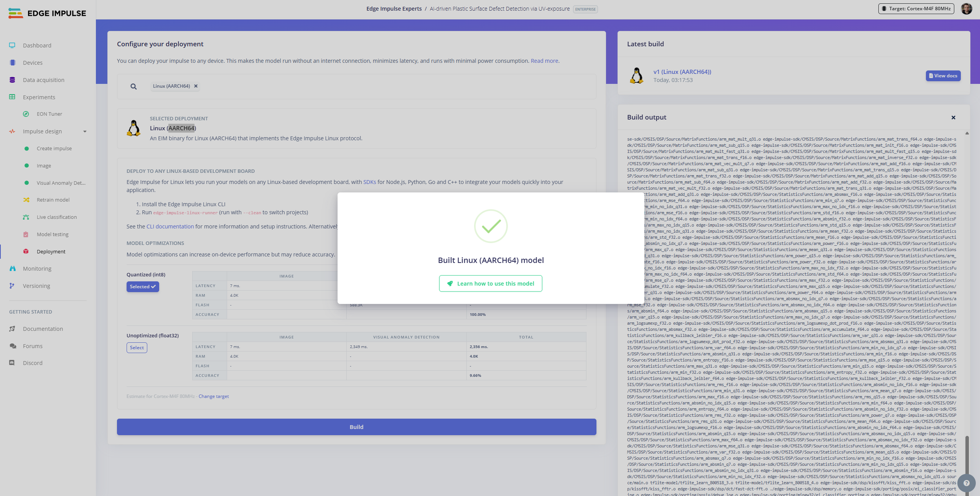Open Visual Anomaly Detection block
The height and width of the screenshot is (496, 980).
61,183
